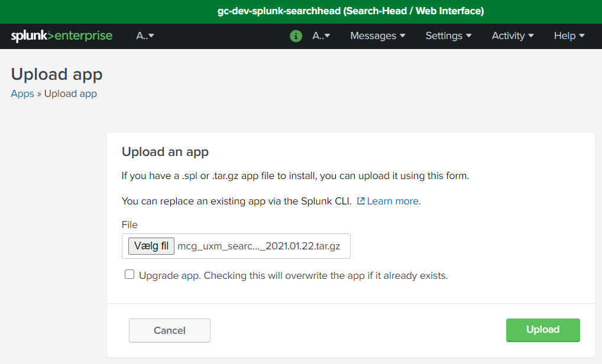The width and height of the screenshot is (602, 364).
Task: Go to Apps via breadcrumb link
Action: click(x=22, y=93)
